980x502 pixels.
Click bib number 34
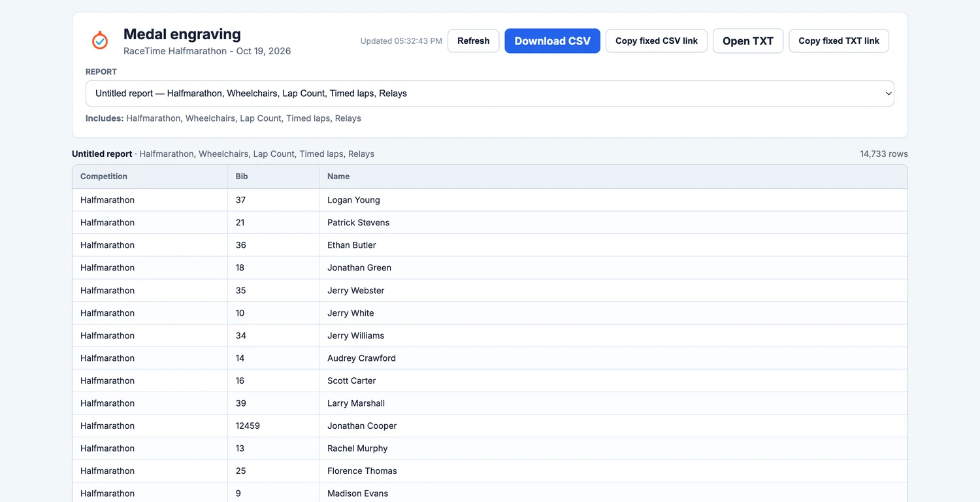coord(240,335)
